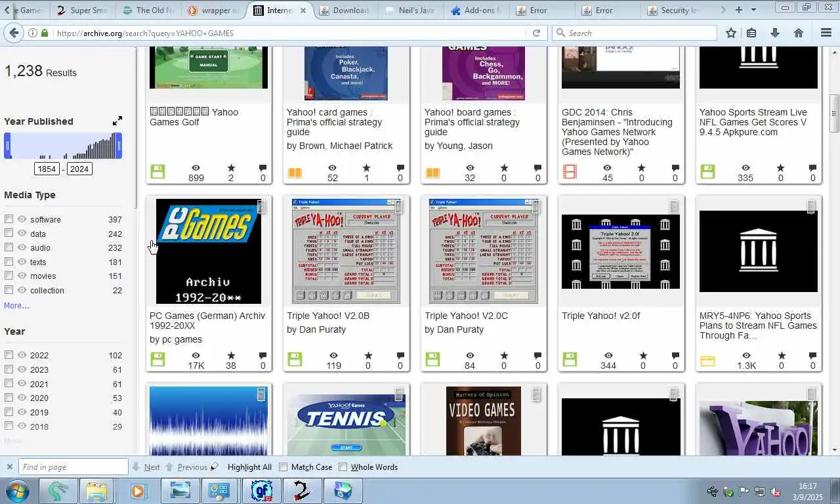This screenshot has height=504, width=840.
Task: Tick the movies media type checkbox
Action: click(x=9, y=276)
